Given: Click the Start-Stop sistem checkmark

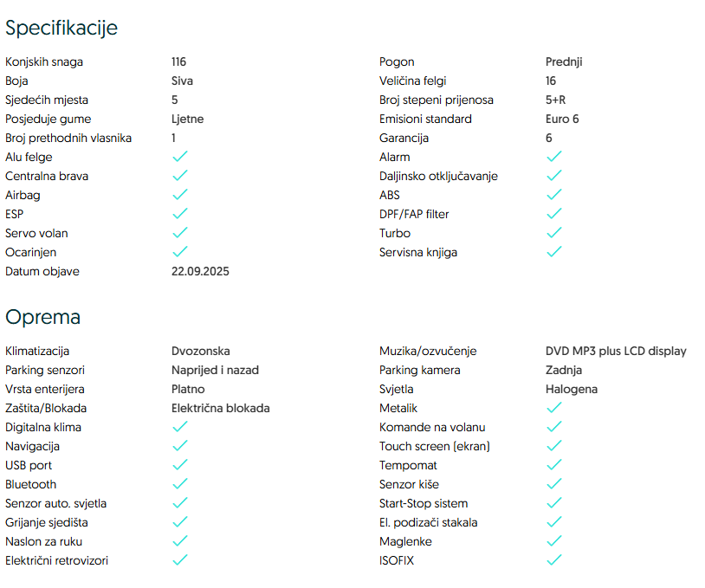Looking at the screenshot, I should pyautogui.click(x=554, y=503).
